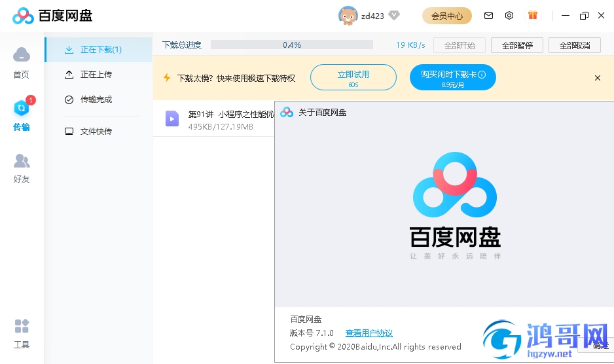Close the speed-up promotion banner

click(598, 78)
